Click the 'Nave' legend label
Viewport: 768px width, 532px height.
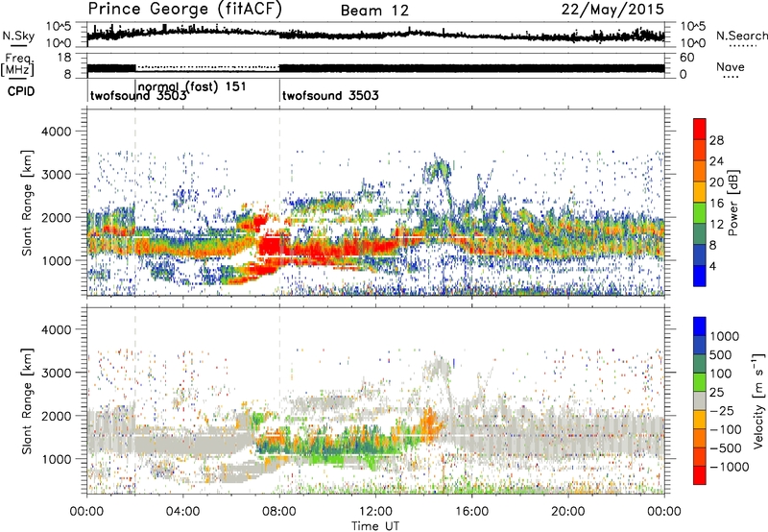[x=730, y=66]
